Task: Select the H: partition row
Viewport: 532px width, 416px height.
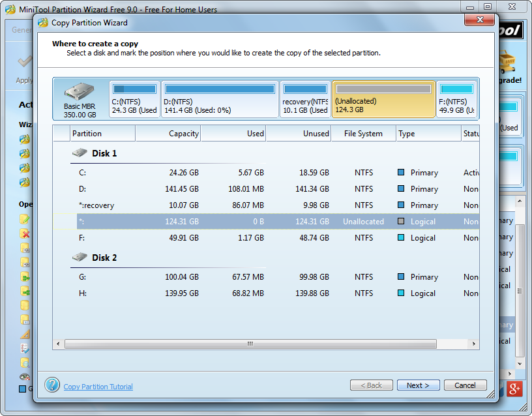Action: point(266,293)
